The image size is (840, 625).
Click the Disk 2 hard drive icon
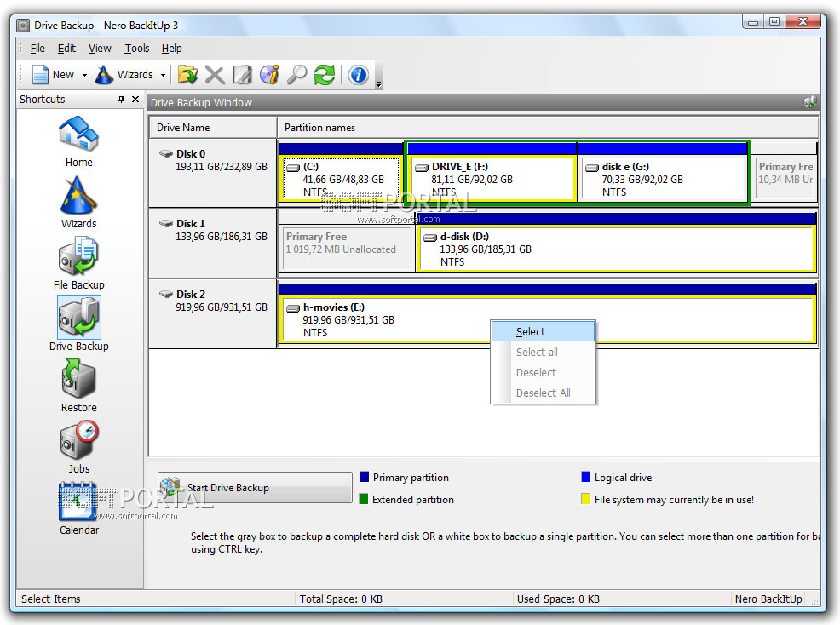165,294
